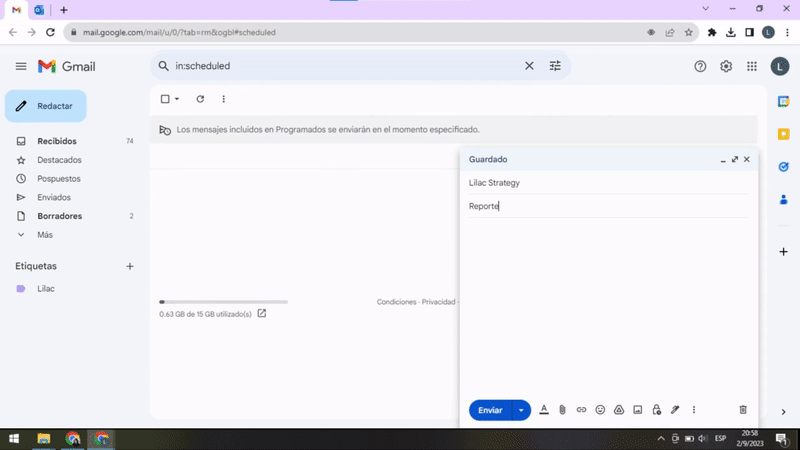Expand compose window to full screen
This screenshot has height=450, width=800.
point(735,159)
